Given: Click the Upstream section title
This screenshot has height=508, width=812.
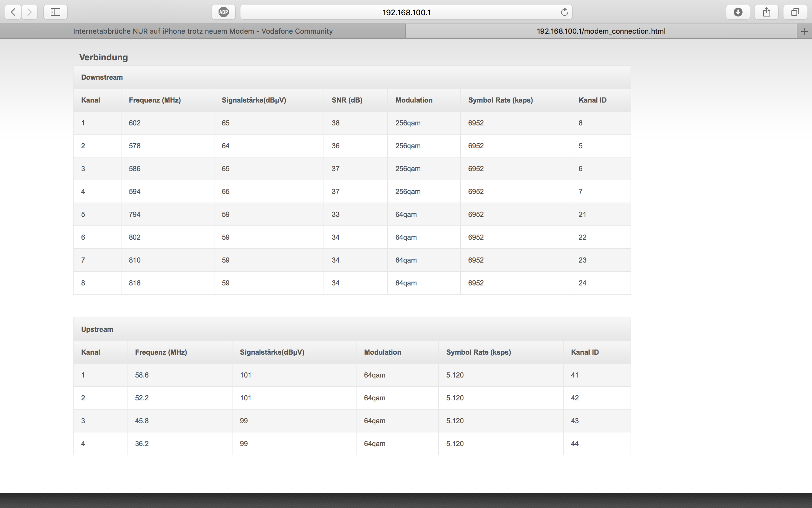Looking at the screenshot, I should tap(97, 329).
